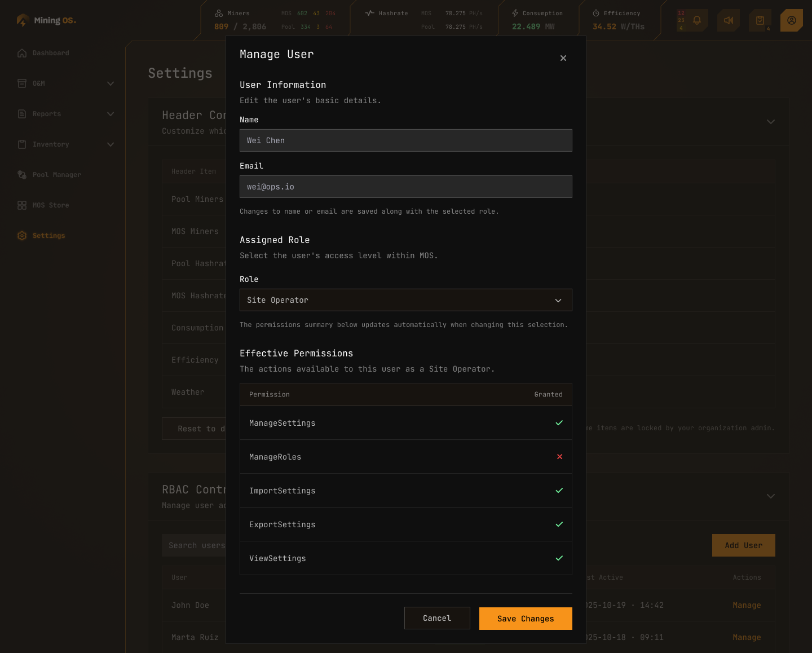Click the Efficiency clock icon
812x653 pixels.
click(596, 12)
